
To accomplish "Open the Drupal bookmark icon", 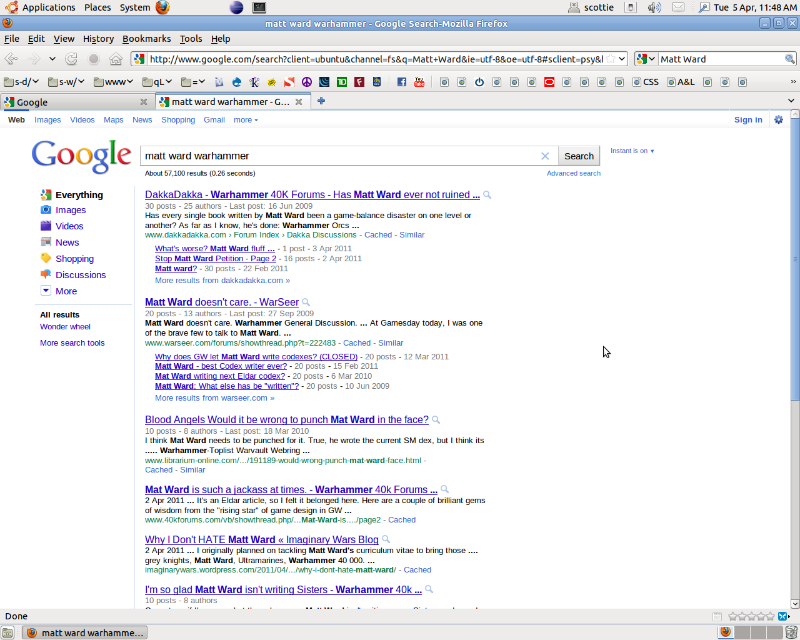I will [x=236, y=82].
